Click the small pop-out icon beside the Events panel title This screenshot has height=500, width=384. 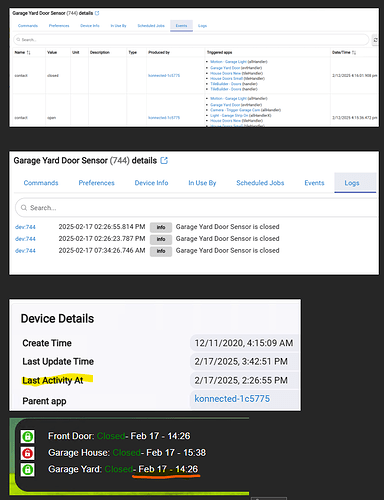[x=97, y=13]
